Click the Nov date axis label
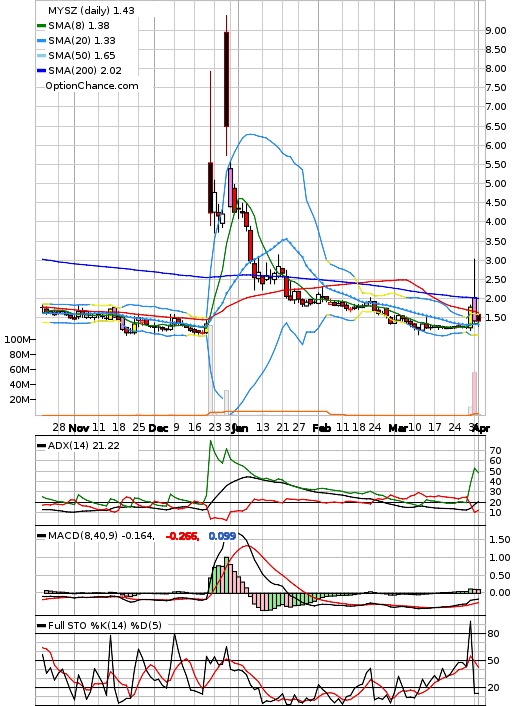Image resolution: width=526 pixels, height=706 pixels. pyautogui.click(x=78, y=428)
